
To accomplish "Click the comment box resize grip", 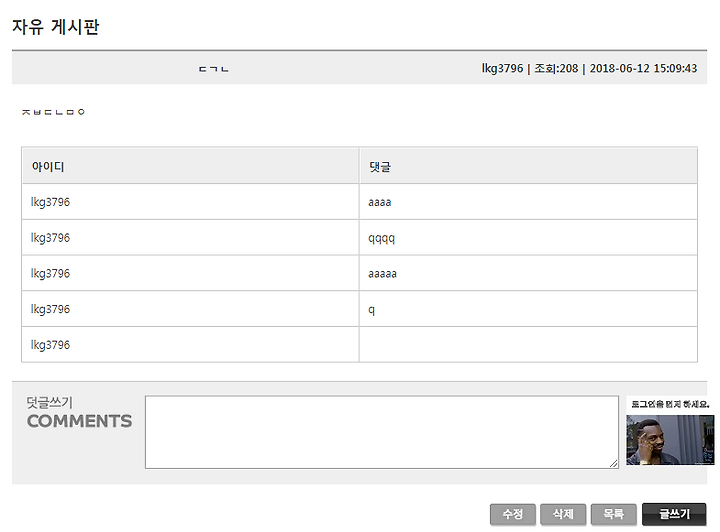I will [613, 464].
